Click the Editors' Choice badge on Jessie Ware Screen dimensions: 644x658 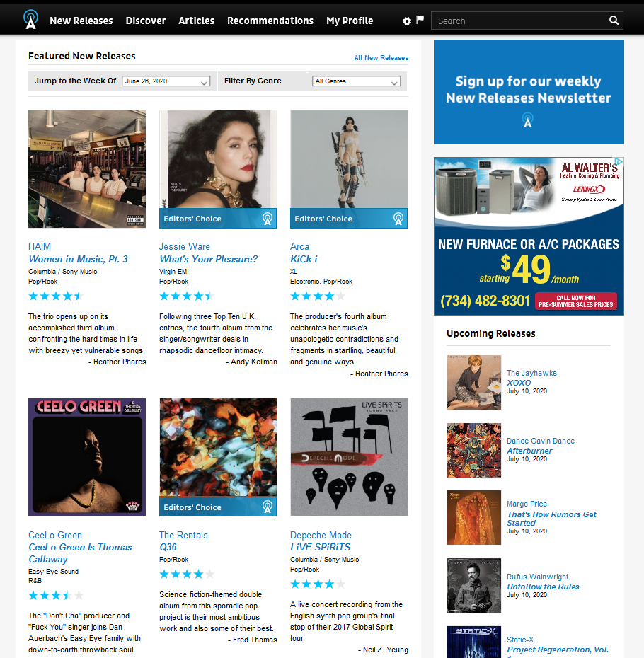pyautogui.click(x=218, y=219)
